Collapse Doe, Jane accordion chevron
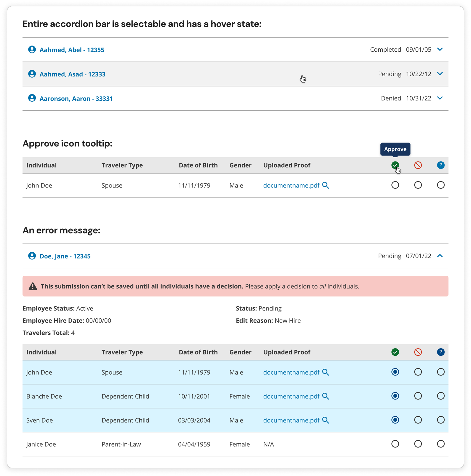This screenshot has width=471, height=476. pyautogui.click(x=440, y=256)
